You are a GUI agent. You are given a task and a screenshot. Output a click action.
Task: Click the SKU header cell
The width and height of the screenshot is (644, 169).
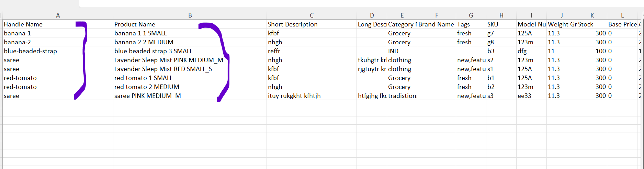click(501, 24)
